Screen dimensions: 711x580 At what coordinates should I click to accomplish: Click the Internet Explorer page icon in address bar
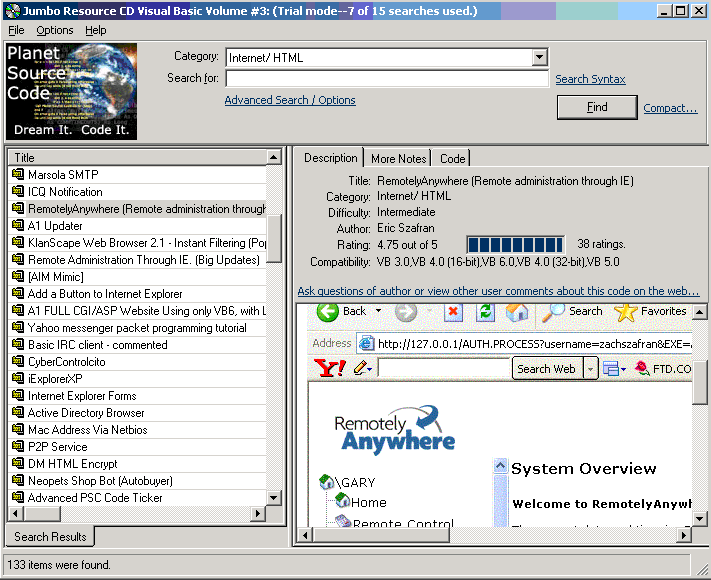click(366, 344)
